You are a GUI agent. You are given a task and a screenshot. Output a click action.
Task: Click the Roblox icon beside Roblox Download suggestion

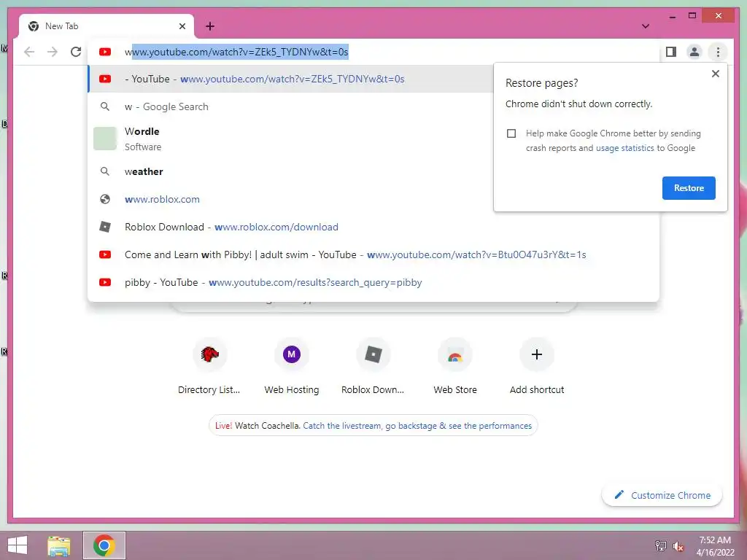pos(105,227)
